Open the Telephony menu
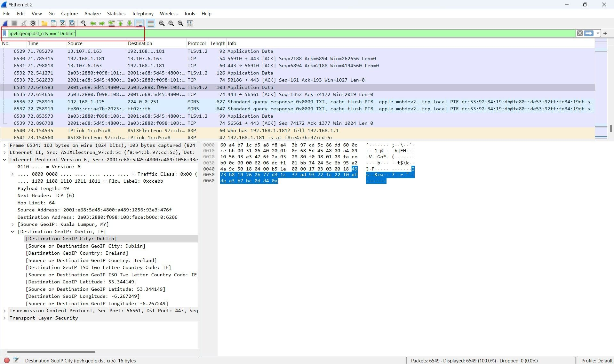 142,14
